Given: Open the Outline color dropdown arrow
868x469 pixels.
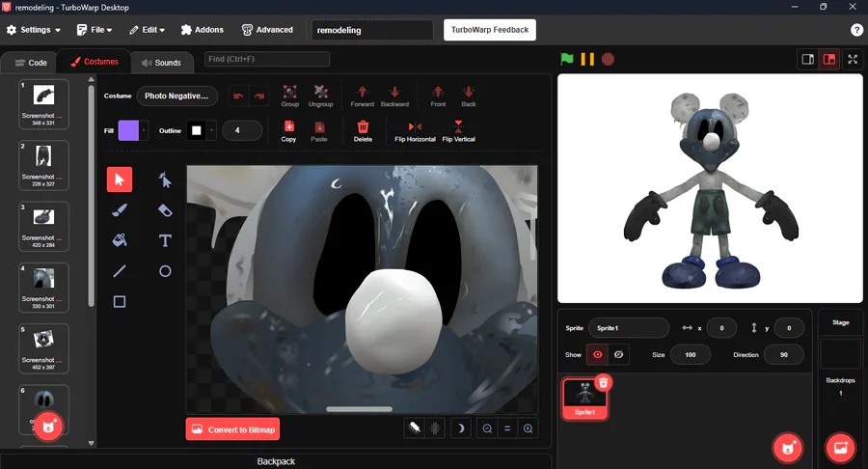Looking at the screenshot, I should point(211,130).
